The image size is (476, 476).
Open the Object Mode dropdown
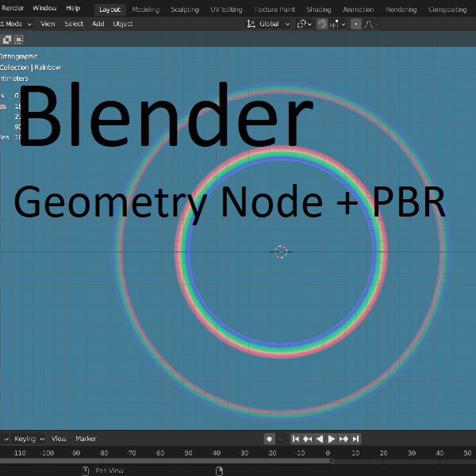(16, 24)
